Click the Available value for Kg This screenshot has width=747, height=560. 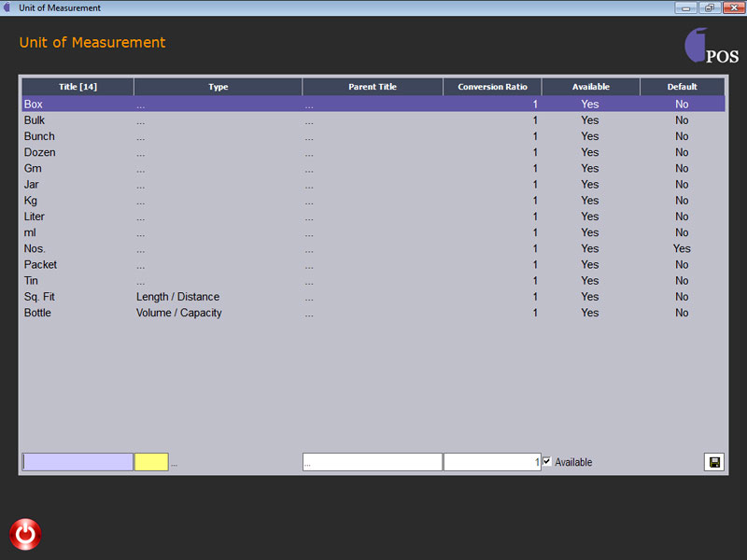pyautogui.click(x=590, y=201)
